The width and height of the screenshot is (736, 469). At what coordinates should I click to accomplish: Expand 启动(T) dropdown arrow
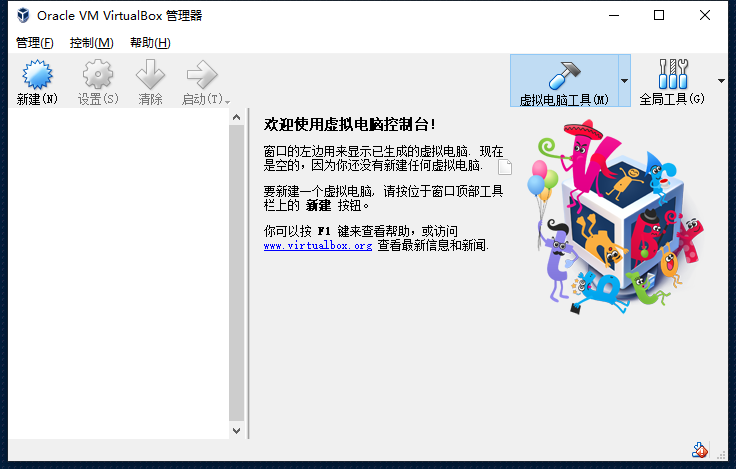click(228, 102)
